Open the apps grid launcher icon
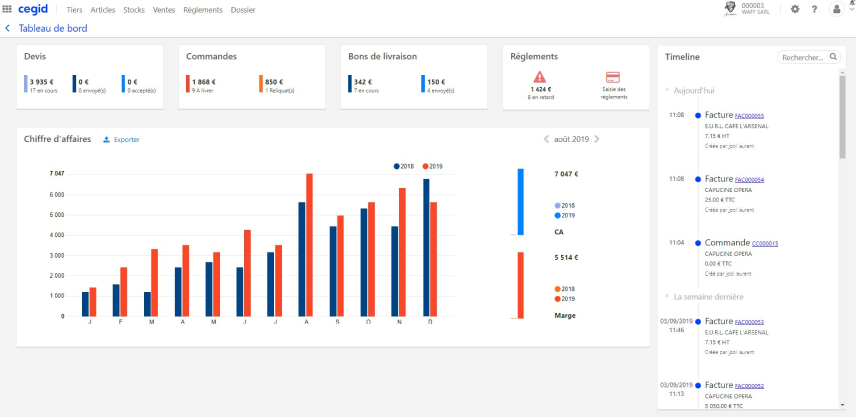 coord(7,9)
